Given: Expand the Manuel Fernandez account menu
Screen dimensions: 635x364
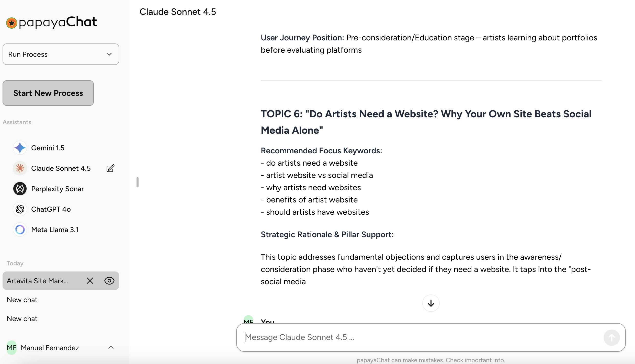Looking at the screenshot, I should [x=111, y=347].
